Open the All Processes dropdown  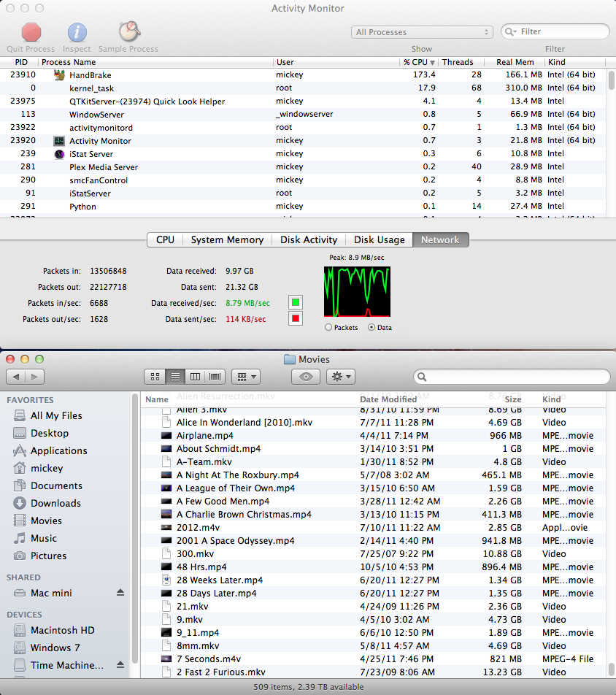tap(422, 32)
